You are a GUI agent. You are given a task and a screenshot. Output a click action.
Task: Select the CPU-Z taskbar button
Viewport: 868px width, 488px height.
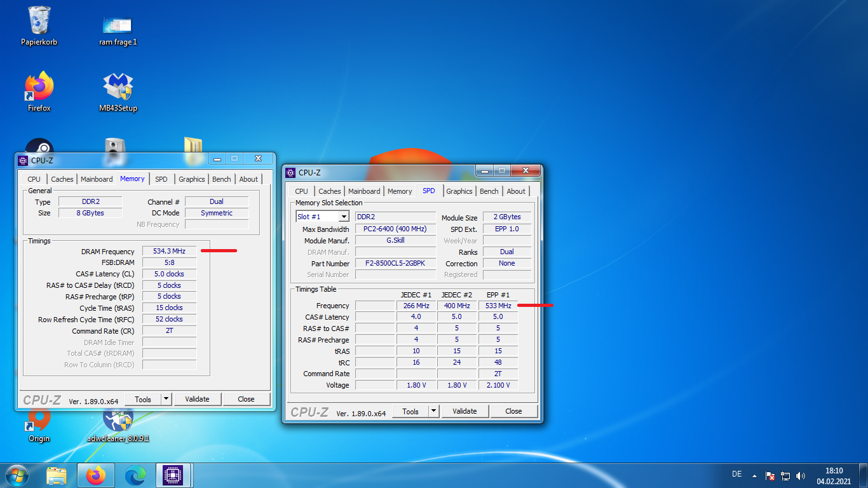click(173, 475)
